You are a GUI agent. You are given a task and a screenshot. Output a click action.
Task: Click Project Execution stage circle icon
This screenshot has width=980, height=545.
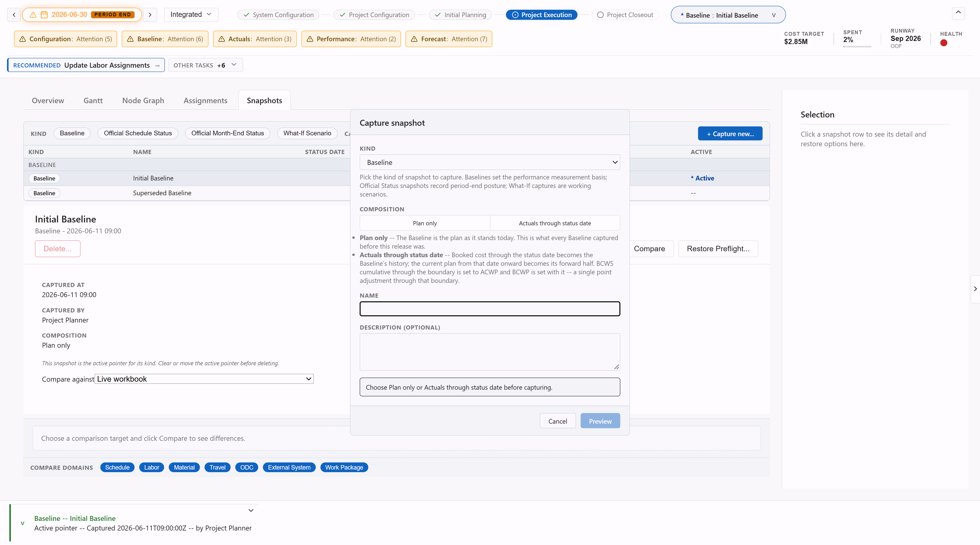[515, 15]
